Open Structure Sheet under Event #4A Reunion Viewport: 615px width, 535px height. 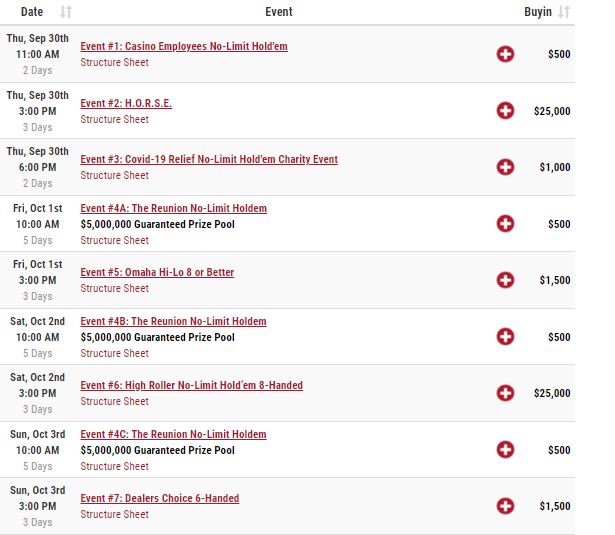click(x=115, y=240)
